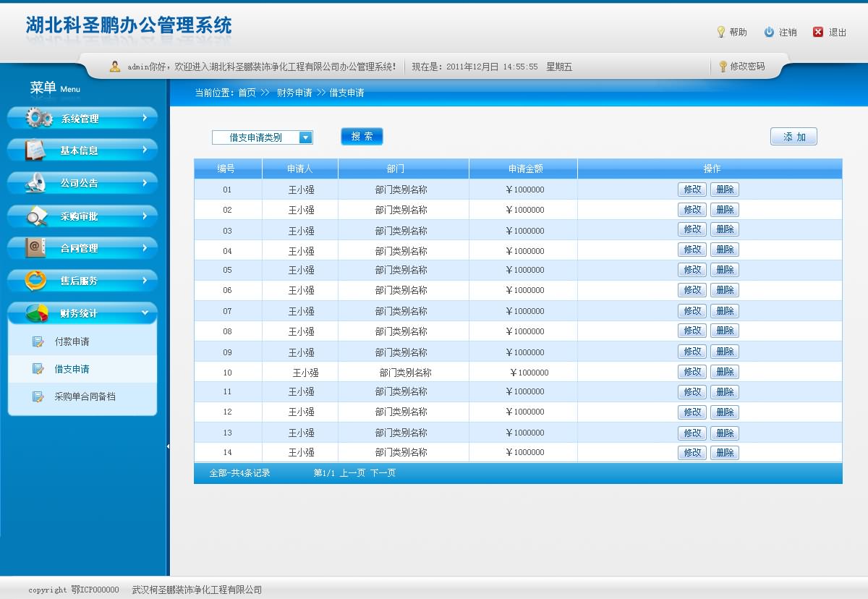
Task: Click 修改 for row 12
Action: (692, 412)
